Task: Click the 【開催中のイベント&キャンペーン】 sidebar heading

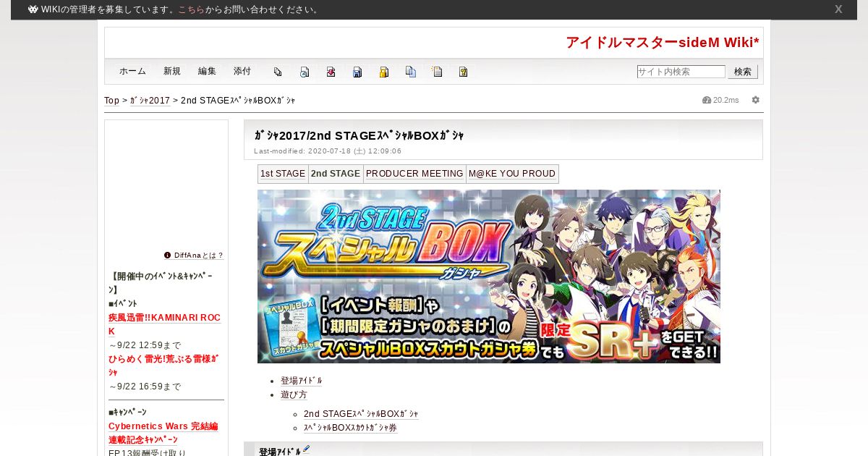Action: coord(161,283)
